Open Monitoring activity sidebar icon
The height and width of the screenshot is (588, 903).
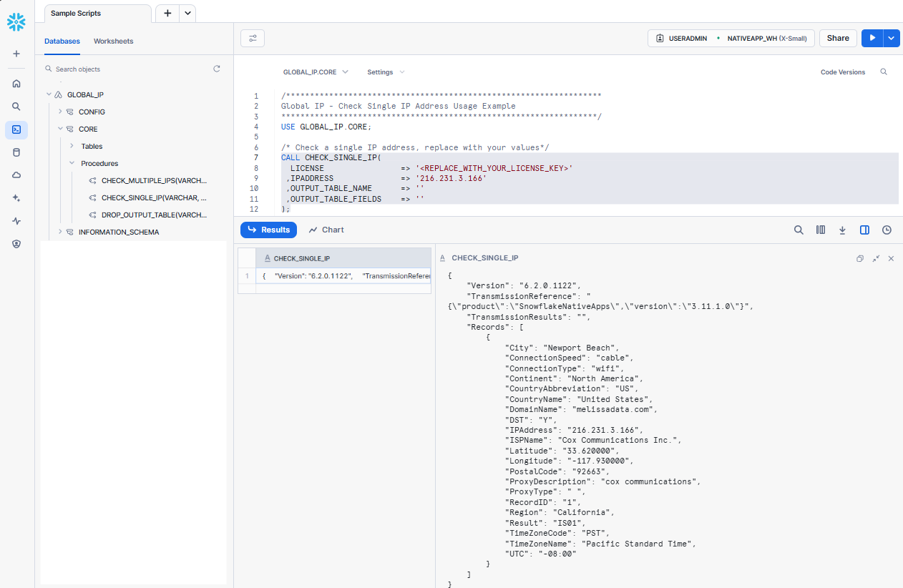pos(16,221)
